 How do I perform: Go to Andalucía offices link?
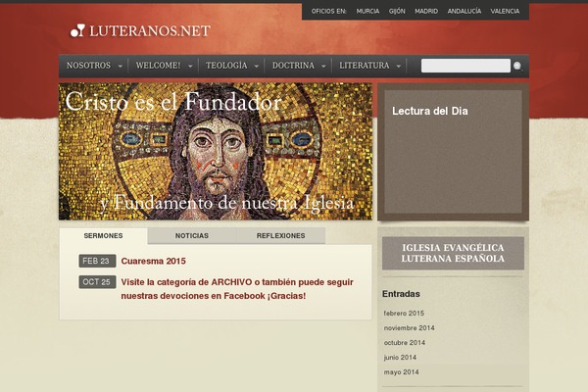tap(465, 11)
